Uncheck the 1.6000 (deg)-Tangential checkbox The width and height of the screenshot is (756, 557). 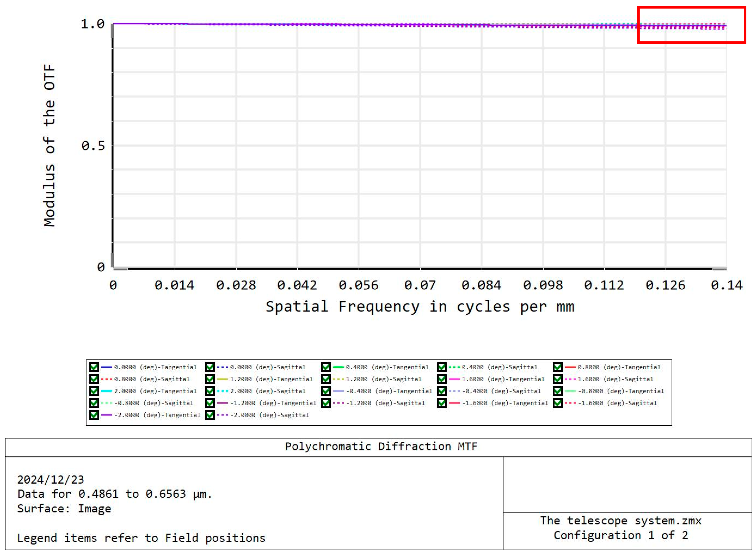tap(442, 379)
